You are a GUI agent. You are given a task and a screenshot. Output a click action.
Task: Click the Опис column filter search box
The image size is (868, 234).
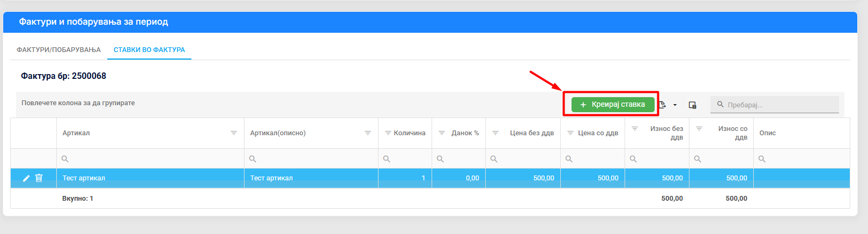[x=804, y=159]
